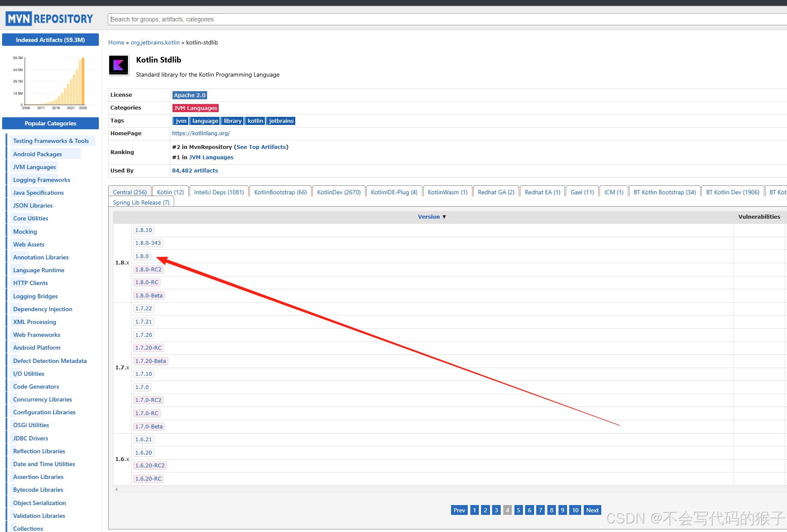Viewport: 787px width, 532px height.
Task: Open JSON Libraries category
Action: tap(33, 205)
